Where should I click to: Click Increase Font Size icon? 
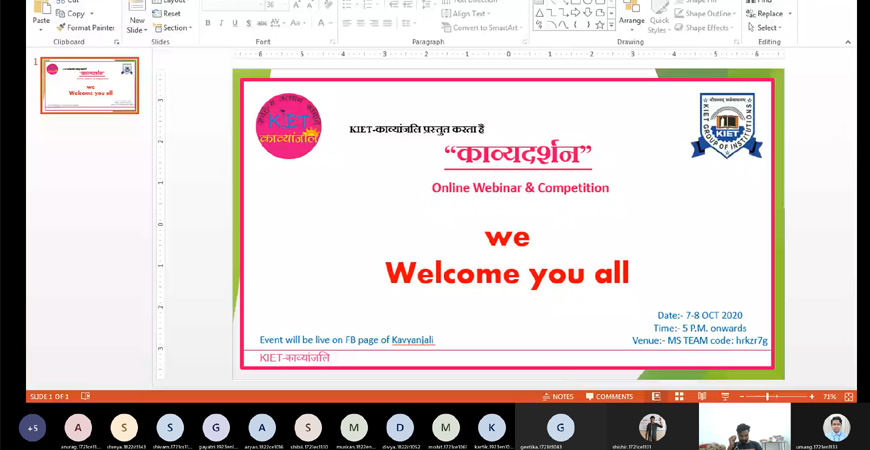tap(297, 5)
